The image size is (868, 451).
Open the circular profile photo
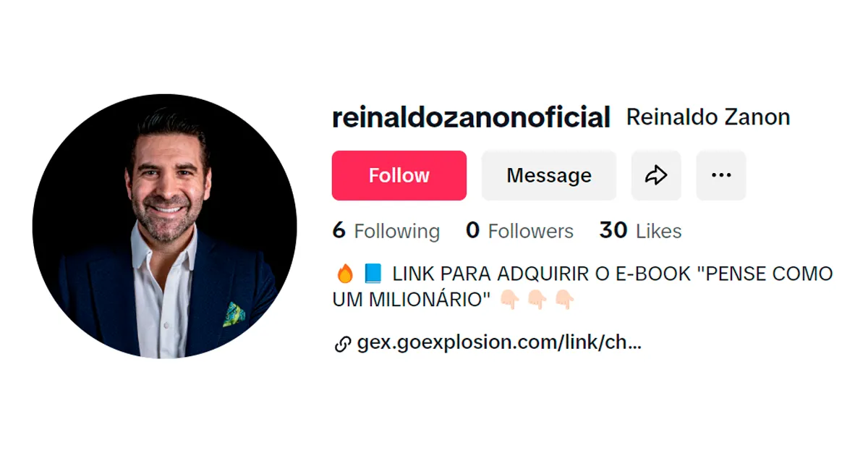click(164, 226)
